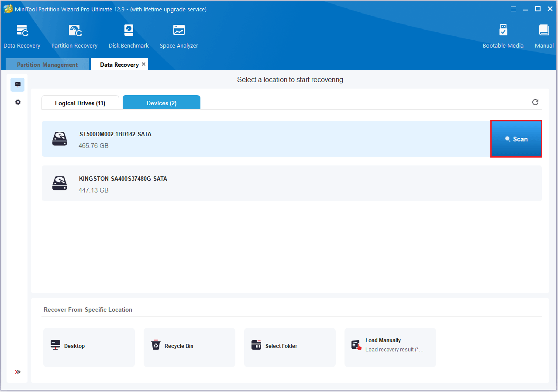Select the KINGSTON SA400S37480G SATA row
Viewport: 558px width, 392px height.
[292, 183]
